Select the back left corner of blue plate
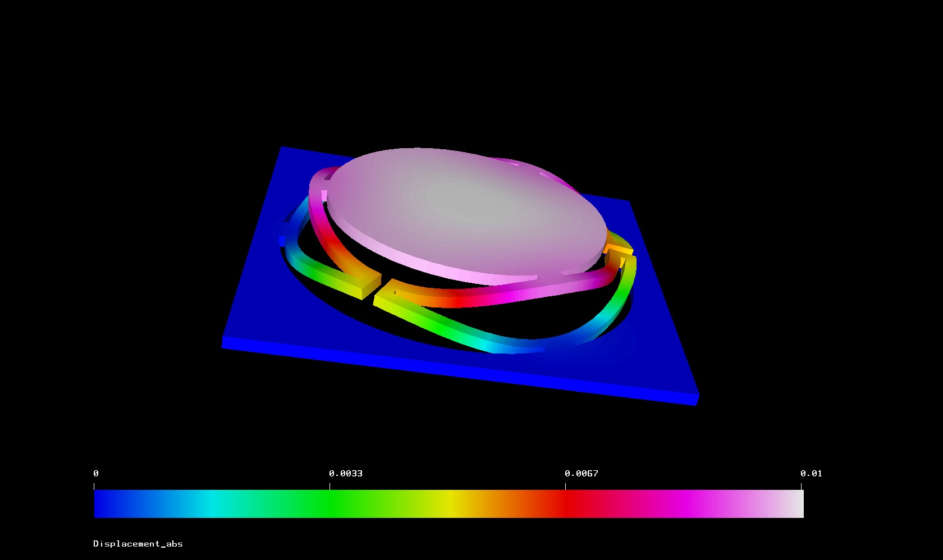 (x=282, y=149)
